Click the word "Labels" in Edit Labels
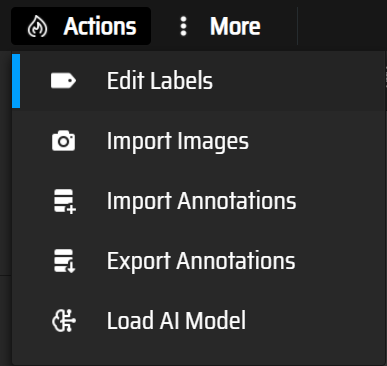 [181, 81]
